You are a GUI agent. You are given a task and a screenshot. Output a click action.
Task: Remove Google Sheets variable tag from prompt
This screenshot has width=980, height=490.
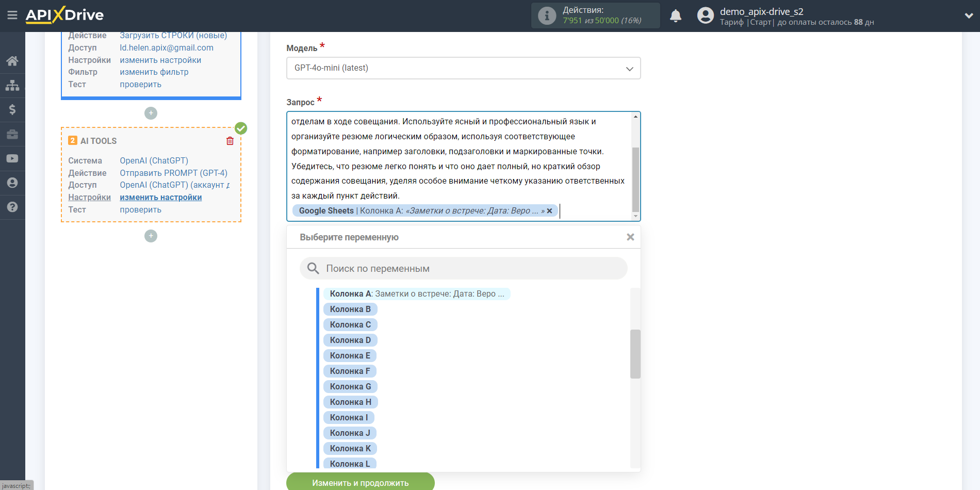[550, 210]
